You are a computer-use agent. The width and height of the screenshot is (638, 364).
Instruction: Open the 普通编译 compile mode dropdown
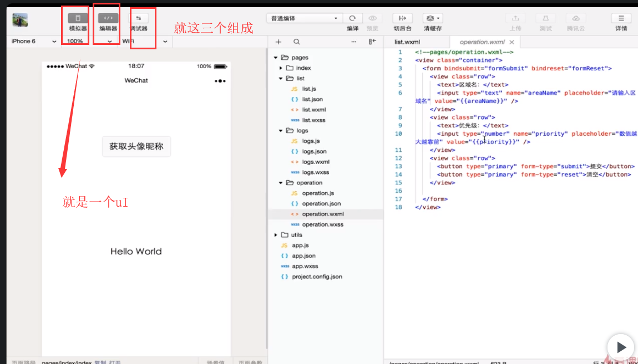[305, 18]
